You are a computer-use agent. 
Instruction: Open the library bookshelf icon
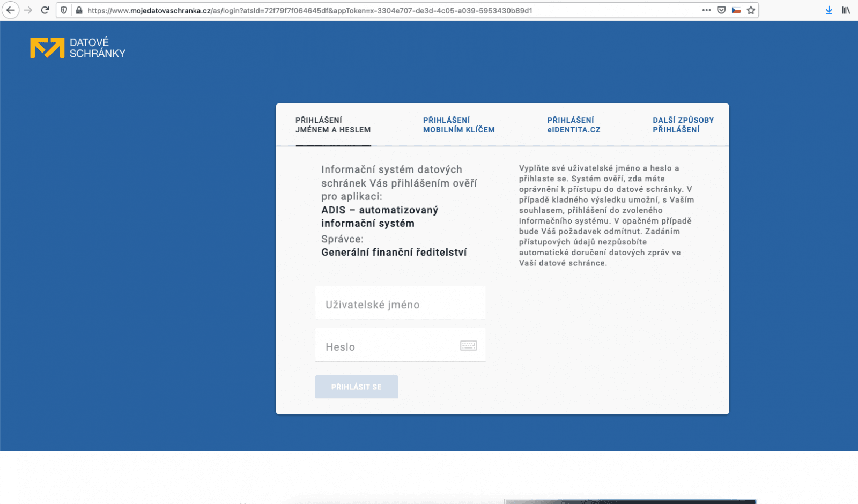[846, 10]
